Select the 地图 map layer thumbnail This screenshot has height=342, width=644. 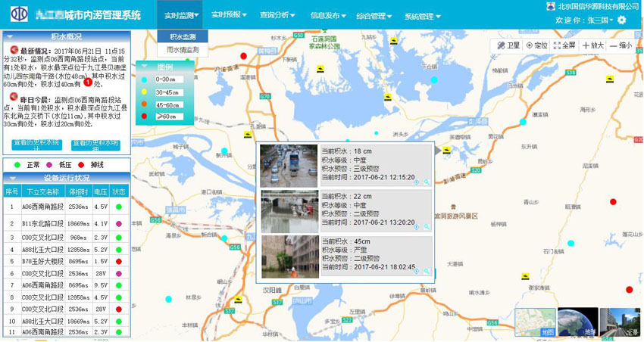(x=535, y=322)
